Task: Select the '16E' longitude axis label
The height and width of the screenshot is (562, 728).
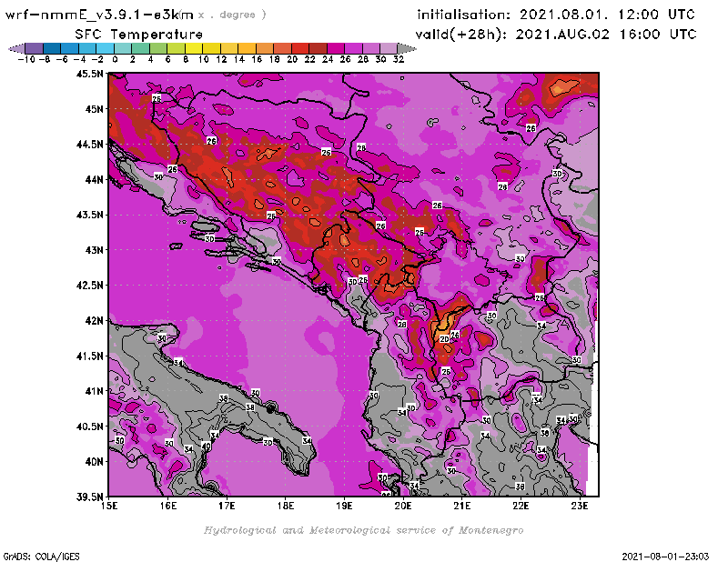Action: pyautogui.click(x=167, y=506)
